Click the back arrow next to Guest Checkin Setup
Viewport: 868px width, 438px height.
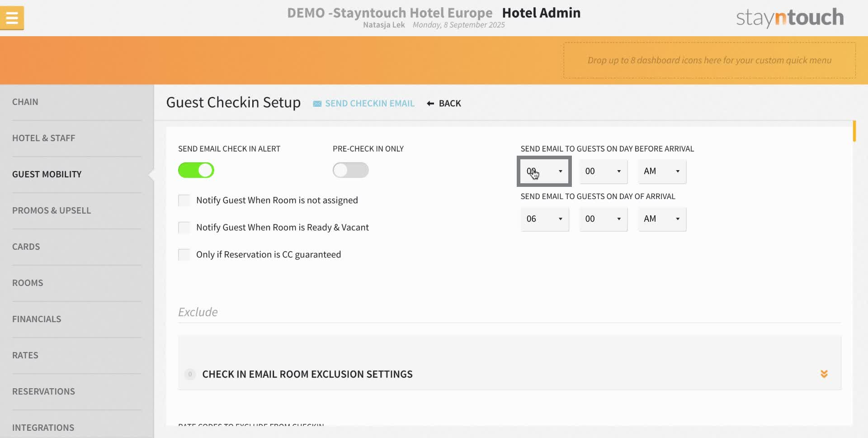coord(429,103)
